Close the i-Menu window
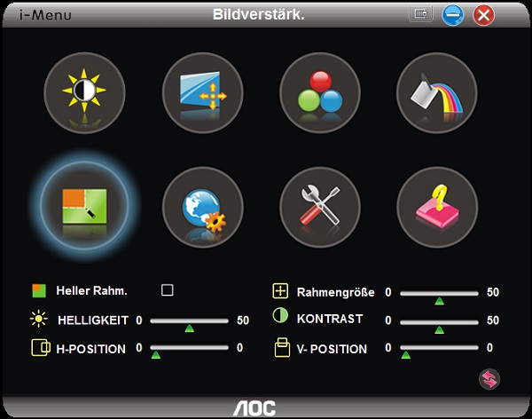This screenshot has width=532, height=419. tap(484, 15)
